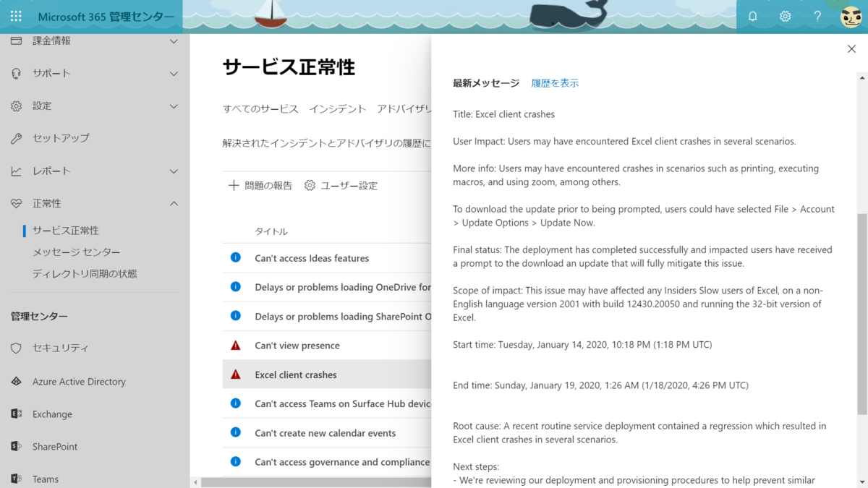Open Can't access Ideas features incident
Screen dimensions: 868x488
[312, 258]
